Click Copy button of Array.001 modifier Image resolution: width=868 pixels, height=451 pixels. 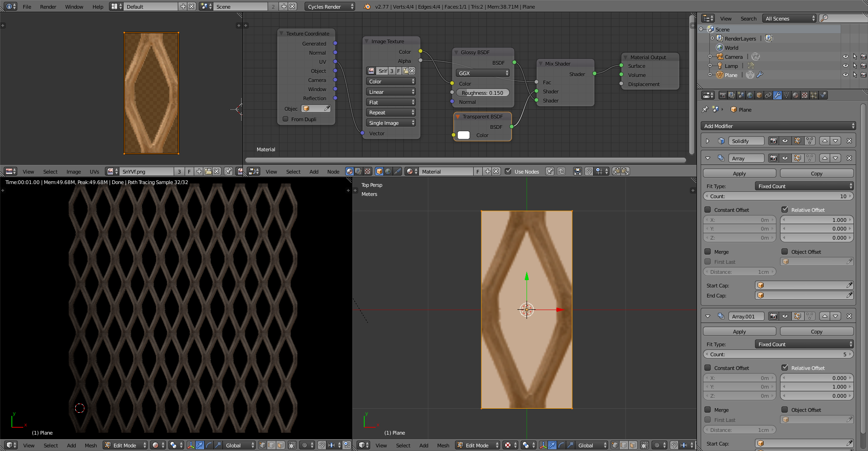816,332
